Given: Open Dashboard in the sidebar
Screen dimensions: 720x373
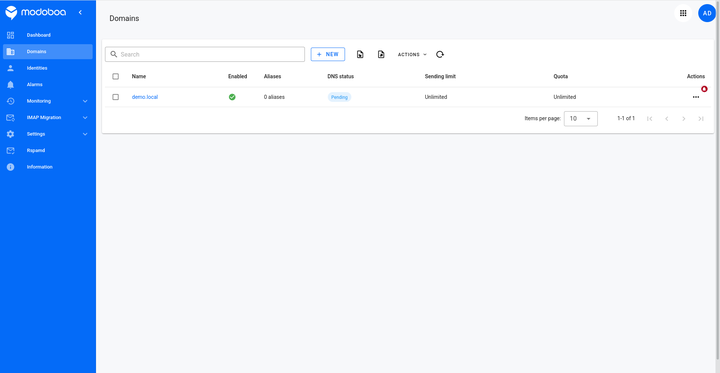Looking at the screenshot, I should pyautogui.click(x=48, y=35).
